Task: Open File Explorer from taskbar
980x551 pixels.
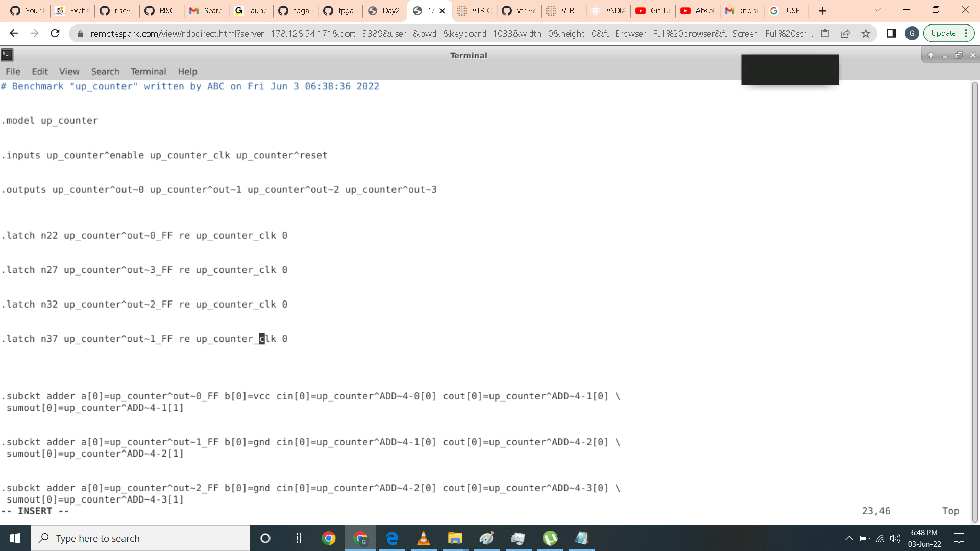Action: coord(455,538)
